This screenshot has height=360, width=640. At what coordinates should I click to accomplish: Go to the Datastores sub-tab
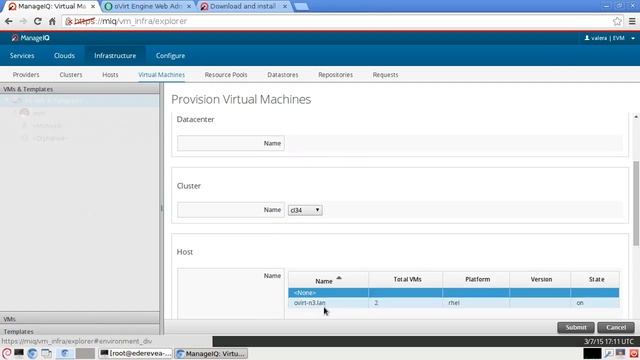click(x=283, y=75)
